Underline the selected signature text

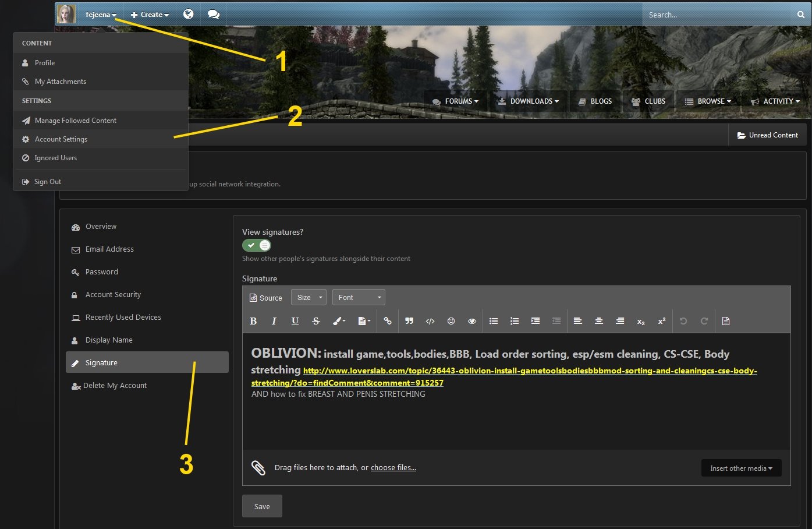click(295, 321)
